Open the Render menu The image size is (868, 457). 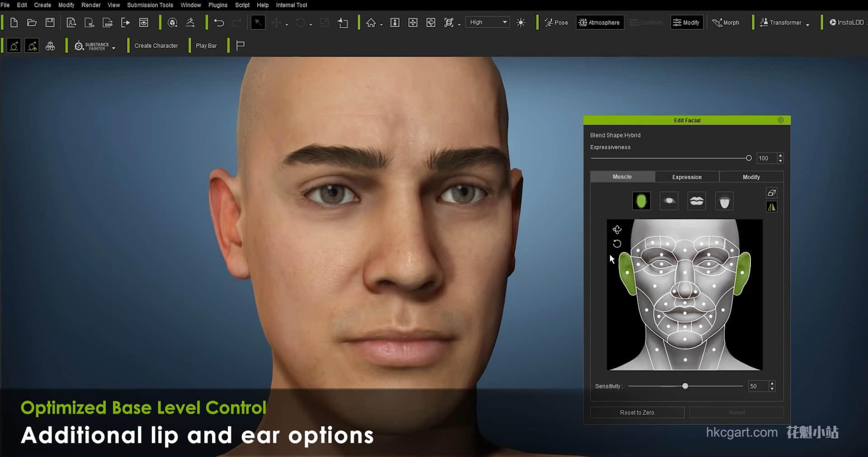(91, 5)
